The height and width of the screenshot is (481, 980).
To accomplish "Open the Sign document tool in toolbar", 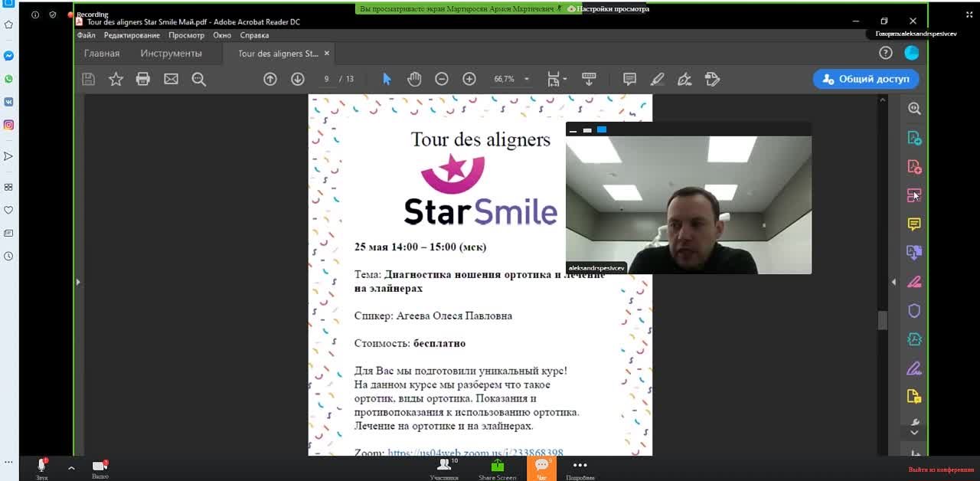I will coord(684,79).
